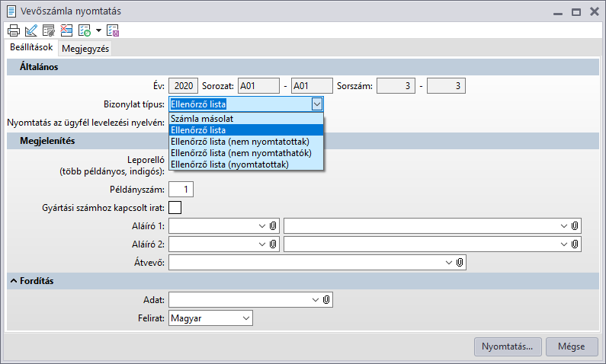Click the paperclip icon beside the Átvevő field
606x364 pixels.
(460, 262)
